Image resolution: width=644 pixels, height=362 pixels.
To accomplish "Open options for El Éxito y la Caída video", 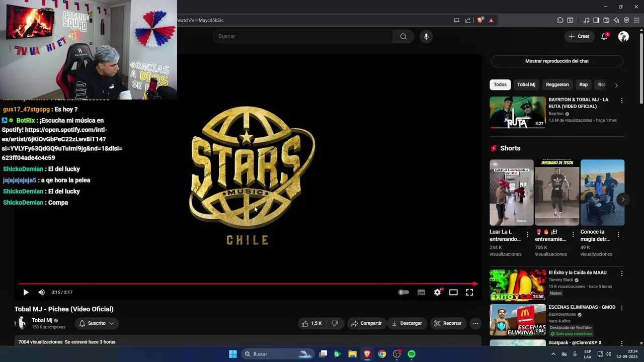I will [x=621, y=274].
